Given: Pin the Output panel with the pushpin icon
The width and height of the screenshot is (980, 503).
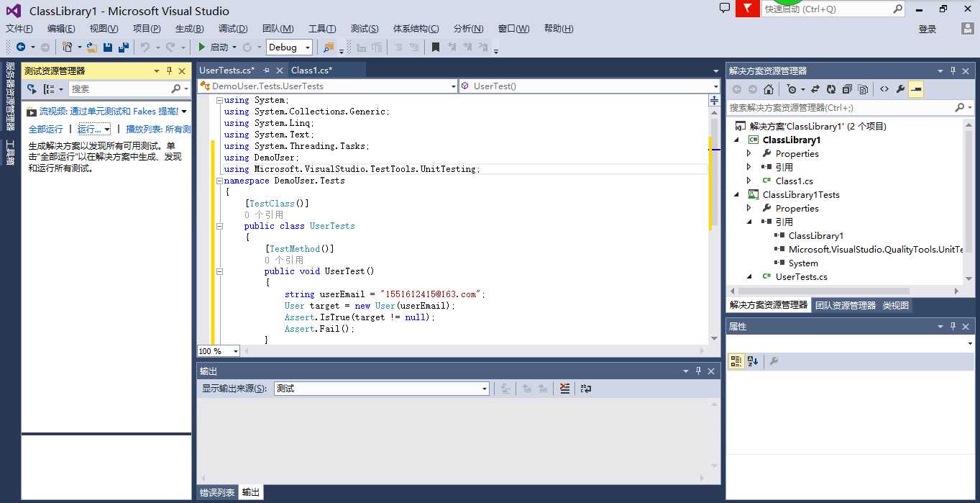Looking at the screenshot, I should (x=698, y=371).
